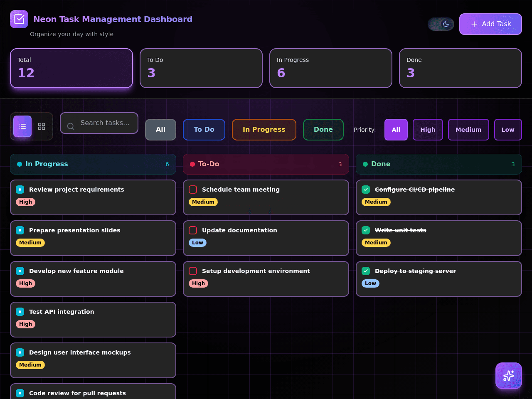This screenshot has height=399, width=532.
Task: Filter tasks by Done status
Action: 323,130
